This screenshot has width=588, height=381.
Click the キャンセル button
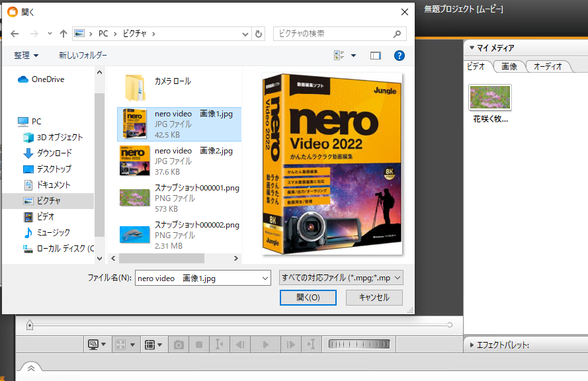click(x=374, y=298)
